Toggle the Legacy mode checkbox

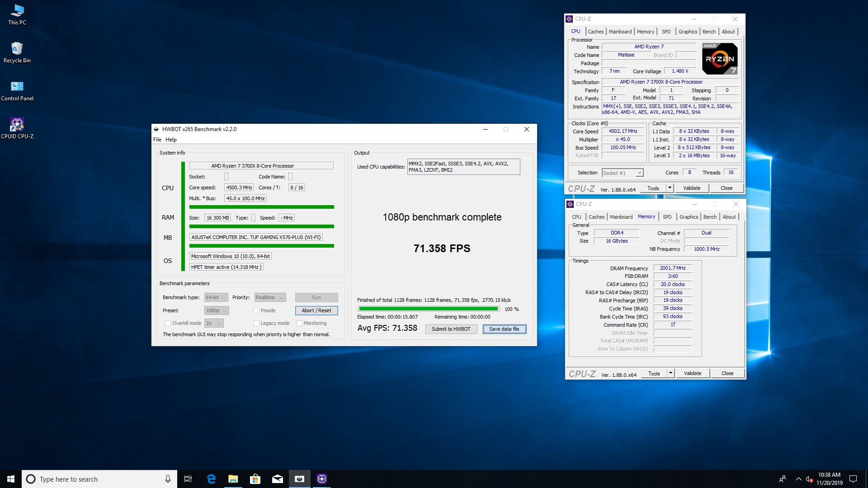256,323
